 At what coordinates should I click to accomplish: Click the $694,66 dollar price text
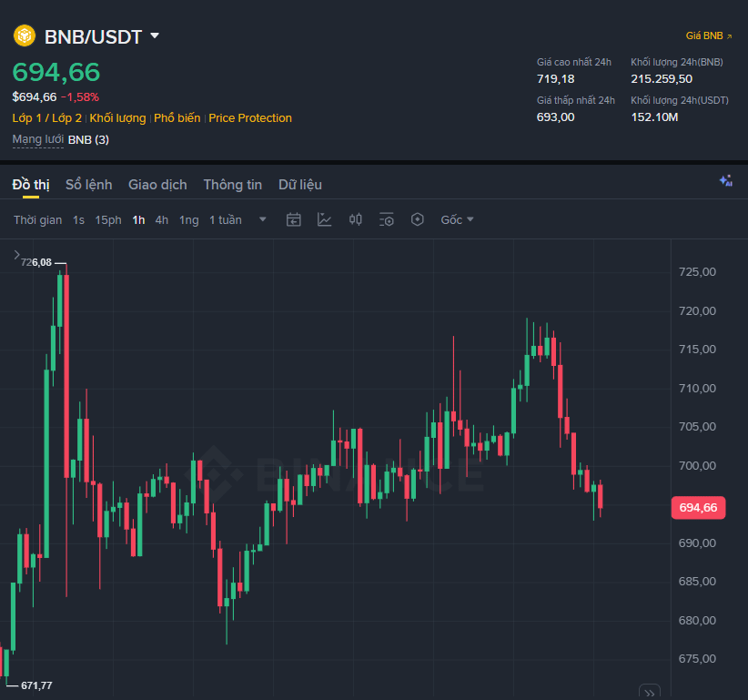35,97
